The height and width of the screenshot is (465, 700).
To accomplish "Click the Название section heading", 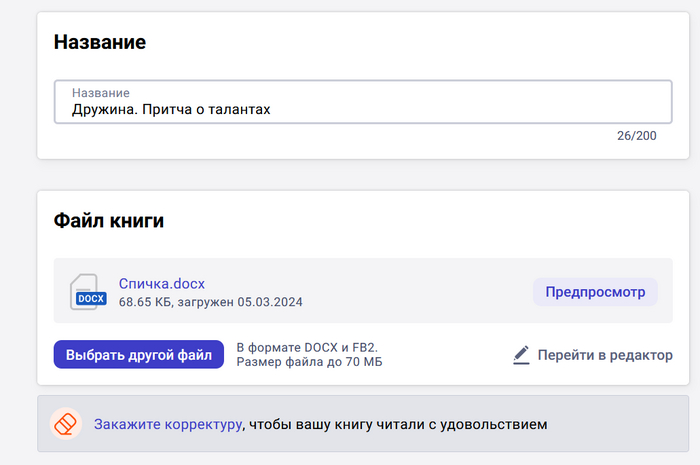I will (x=100, y=42).
